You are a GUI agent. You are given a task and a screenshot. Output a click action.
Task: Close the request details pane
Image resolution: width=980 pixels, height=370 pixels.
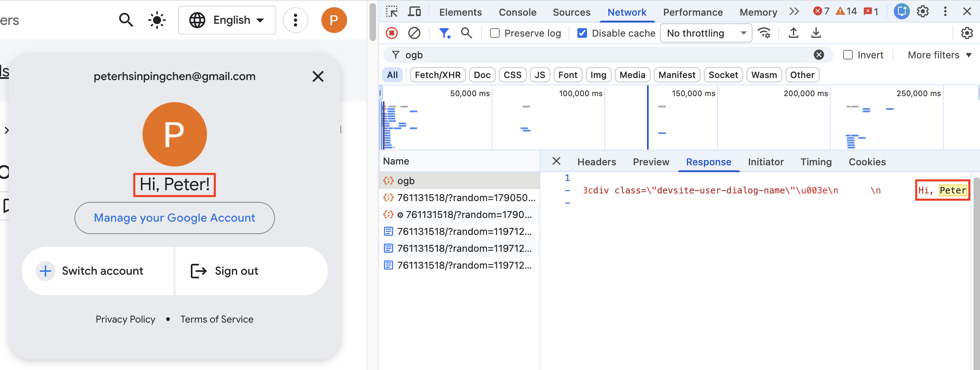556,161
